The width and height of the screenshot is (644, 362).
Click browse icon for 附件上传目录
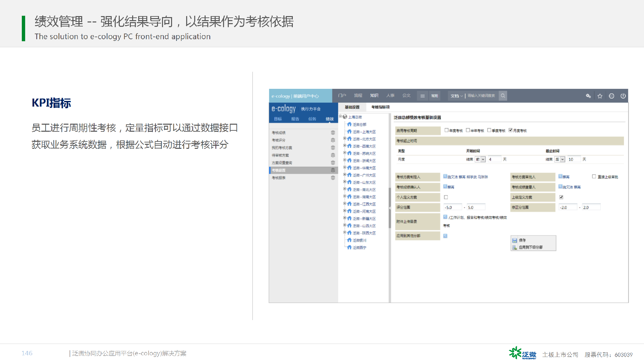point(445,217)
